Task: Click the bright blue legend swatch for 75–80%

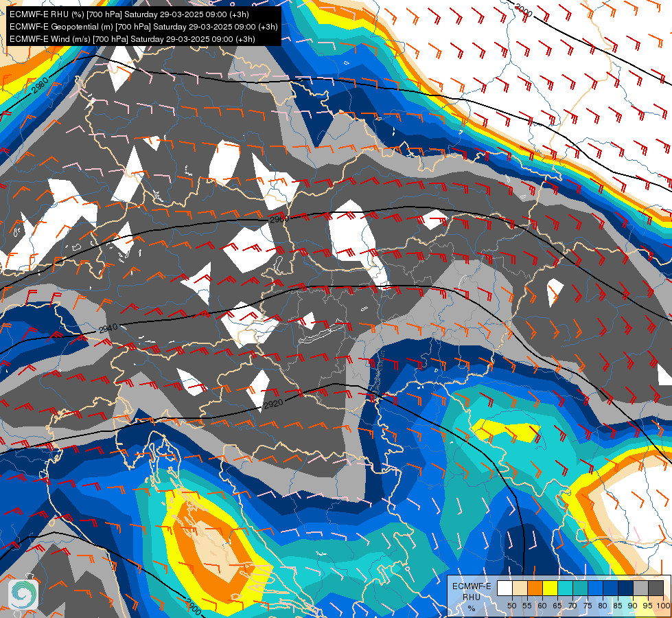Action: tap(595, 588)
